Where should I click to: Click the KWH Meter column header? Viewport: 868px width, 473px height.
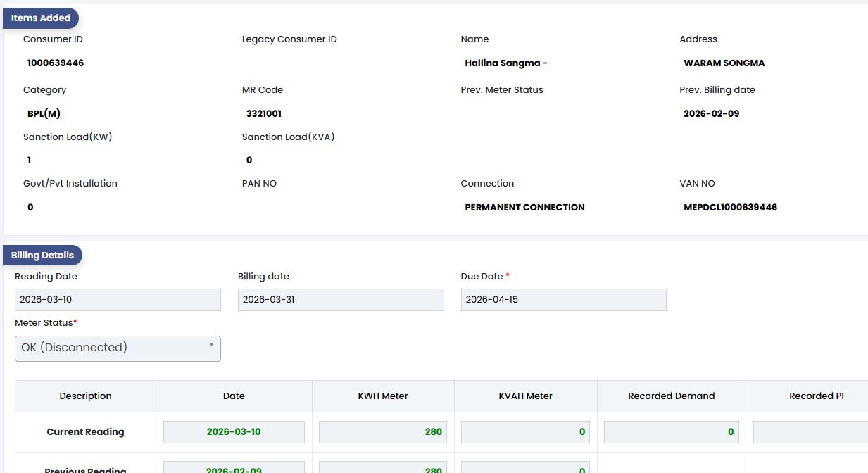(x=383, y=396)
